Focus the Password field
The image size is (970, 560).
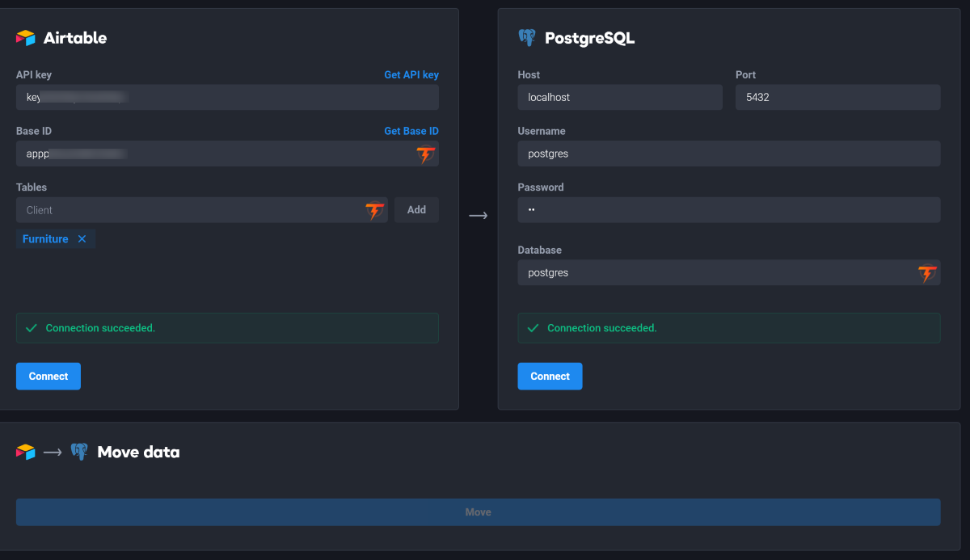click(x=729, y=210)
